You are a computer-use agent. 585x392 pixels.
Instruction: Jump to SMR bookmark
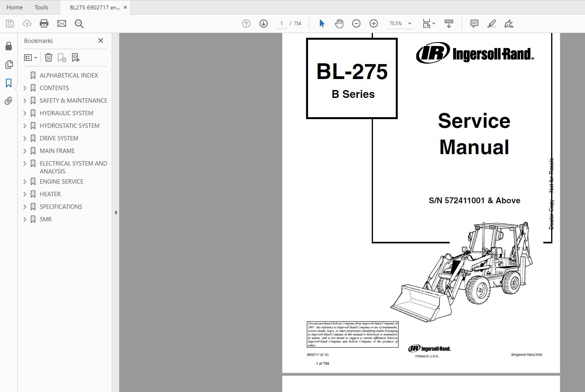pos(46,219)
